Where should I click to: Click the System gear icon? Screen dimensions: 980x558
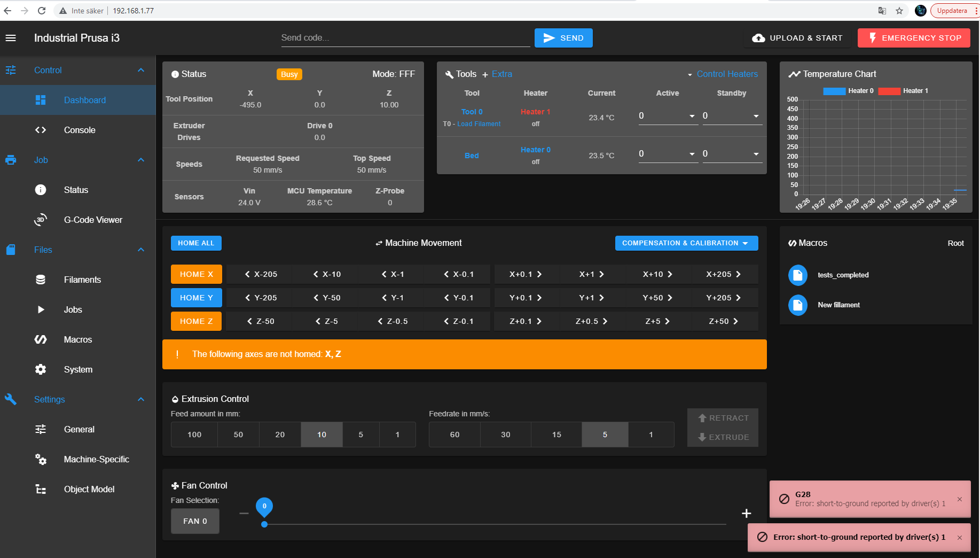pyautogui.click(x=41, y=369)
